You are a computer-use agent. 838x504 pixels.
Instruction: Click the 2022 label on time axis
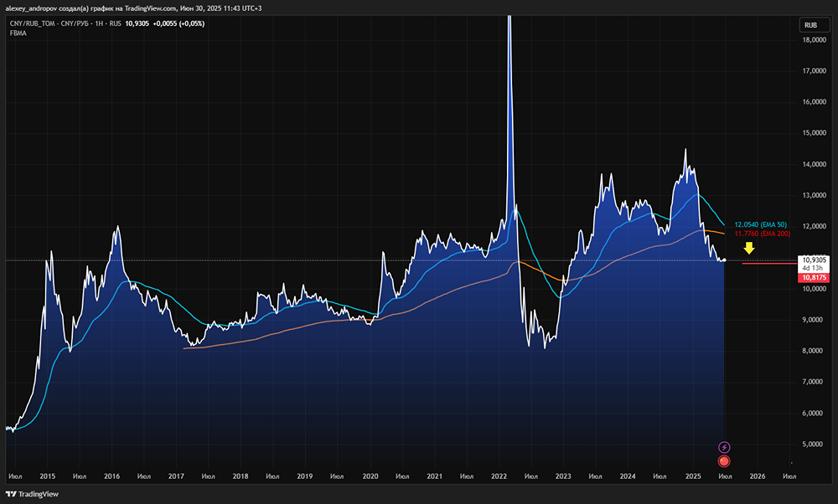pyautogui.click(x=499, y=476)
